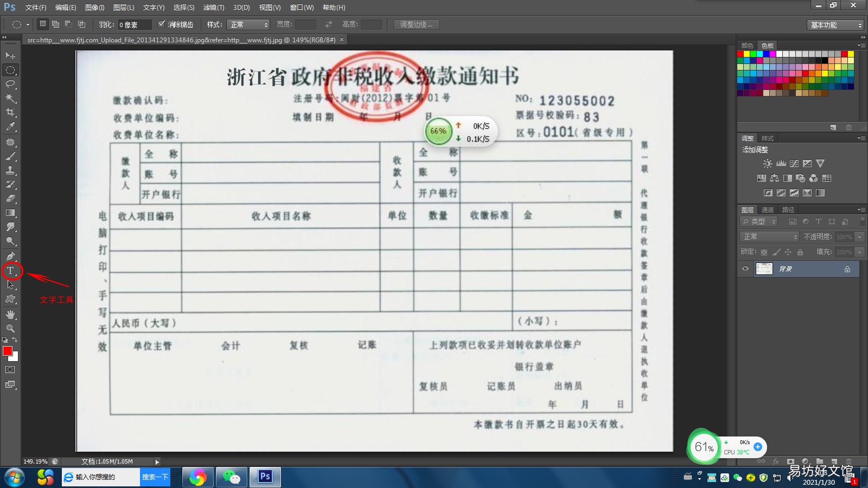
Task: Add a Color Balance adjustment
Action: [x=775, y=178]
